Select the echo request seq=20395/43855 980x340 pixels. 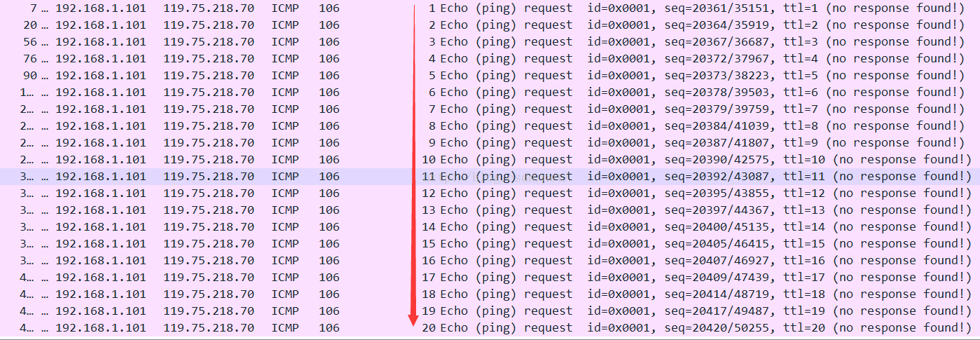click(490, 193)
